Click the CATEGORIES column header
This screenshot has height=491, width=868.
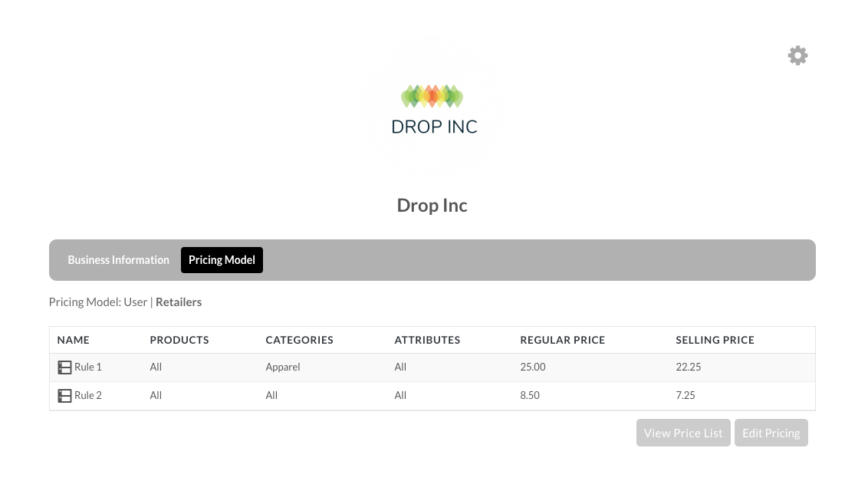tap(300, 340)
